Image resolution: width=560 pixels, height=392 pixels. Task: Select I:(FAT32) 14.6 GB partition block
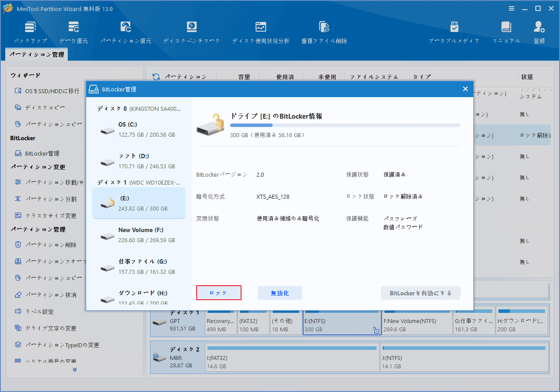coord(292,358)
